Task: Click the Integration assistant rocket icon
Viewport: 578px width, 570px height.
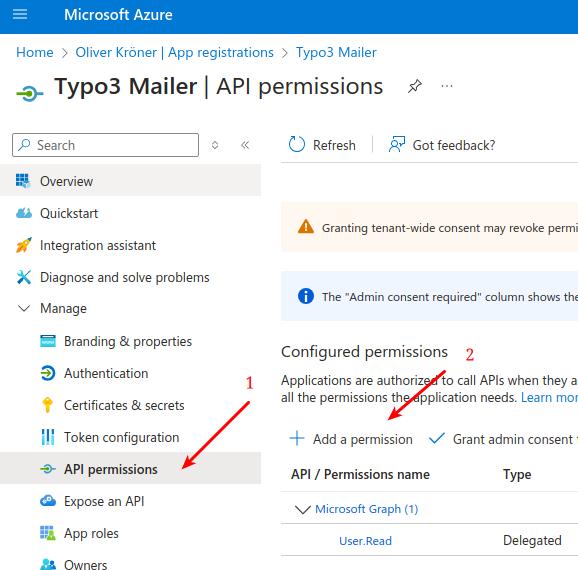Action: (x=24, y=245)
